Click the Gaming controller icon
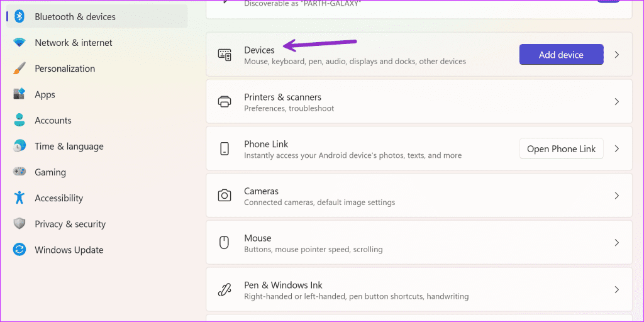Screen dimensions: 644x322 [x=19, y=172]
